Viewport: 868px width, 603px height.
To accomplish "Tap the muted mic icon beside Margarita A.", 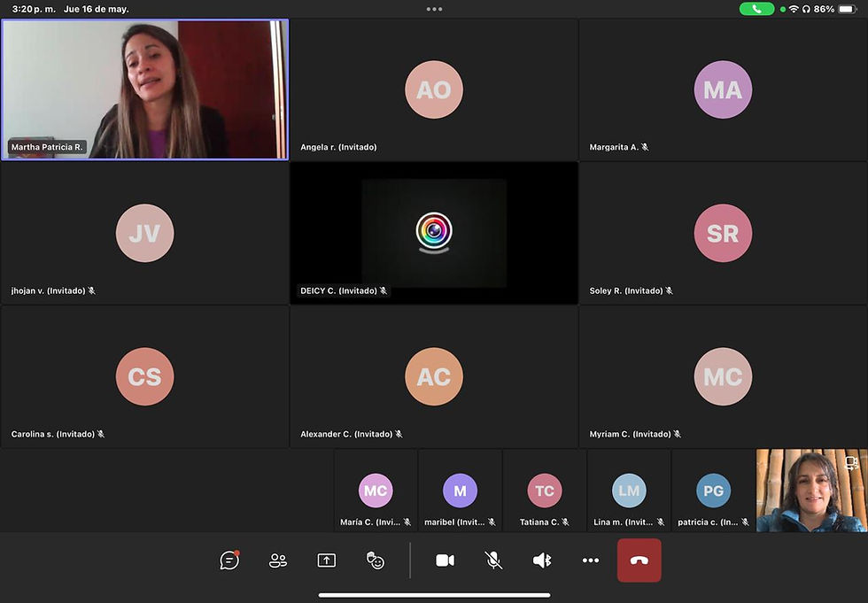I will pyautogui.click(x=645, y=147).
